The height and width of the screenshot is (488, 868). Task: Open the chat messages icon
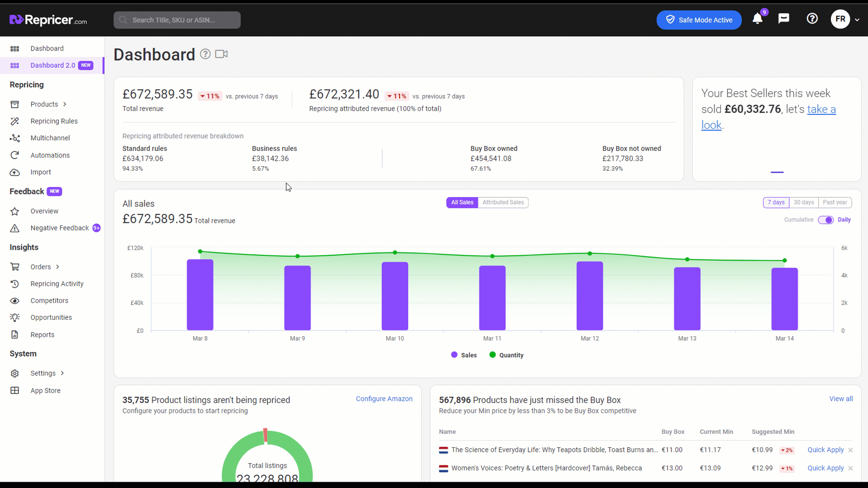(784, 19)
